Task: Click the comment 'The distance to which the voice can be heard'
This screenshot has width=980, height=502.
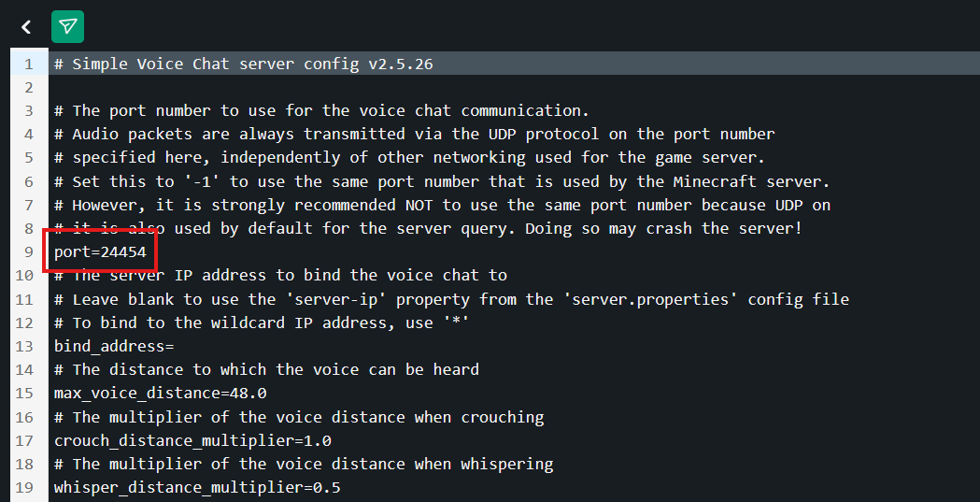Action: point(266,369)
